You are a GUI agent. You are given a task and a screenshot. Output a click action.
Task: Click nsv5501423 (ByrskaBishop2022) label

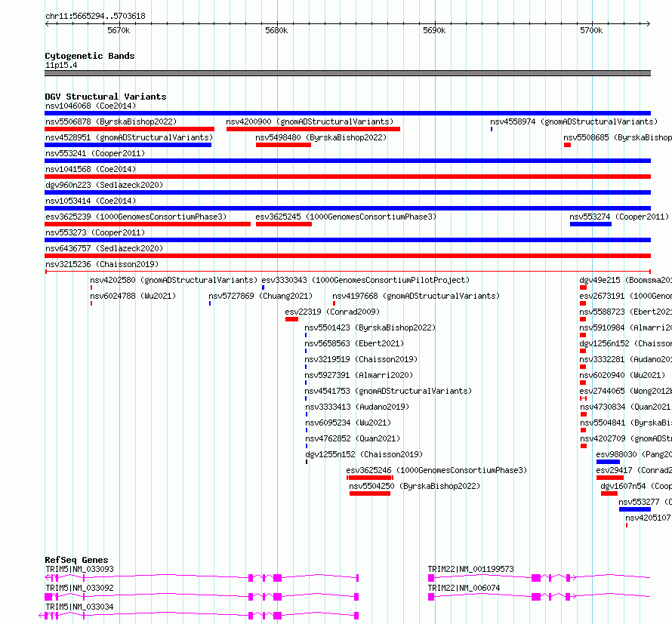tap(370, 327)
